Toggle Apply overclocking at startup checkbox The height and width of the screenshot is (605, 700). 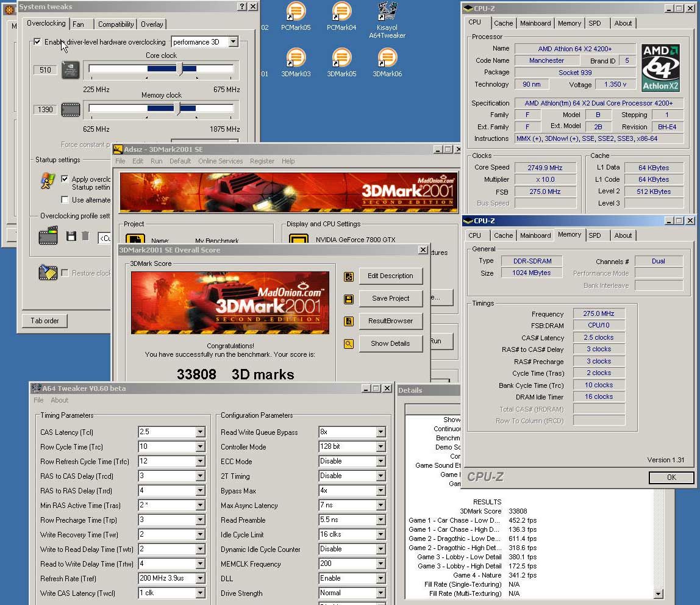pyautogui.click(x=65, y=179)
